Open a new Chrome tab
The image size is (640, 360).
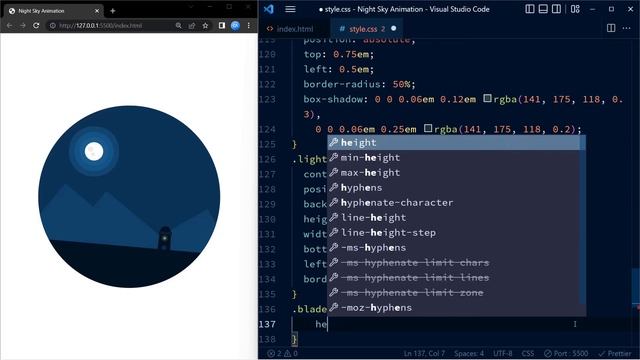(x=113, y=11)
